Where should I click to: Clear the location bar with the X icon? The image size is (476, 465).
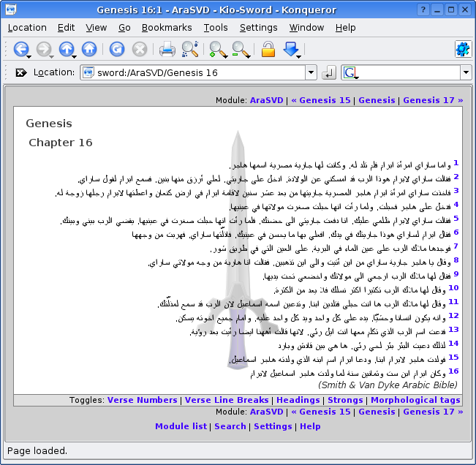21,72
